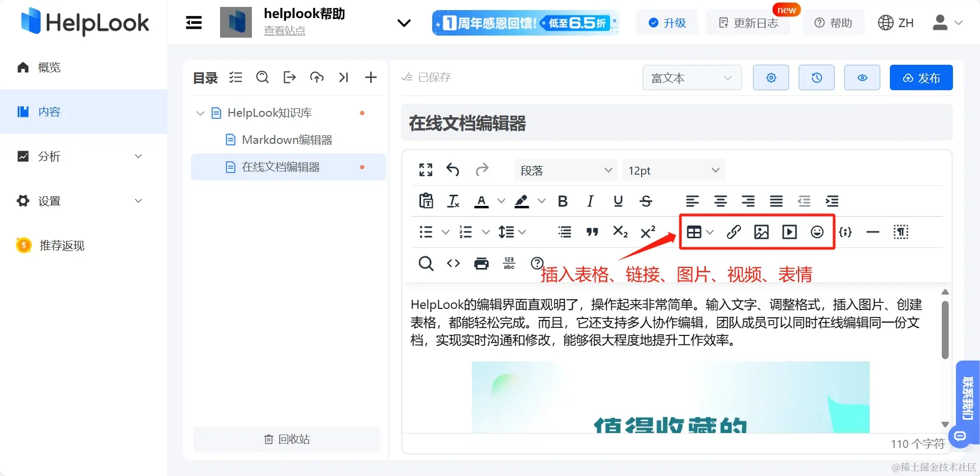Center align the text

tap(720, 201)
